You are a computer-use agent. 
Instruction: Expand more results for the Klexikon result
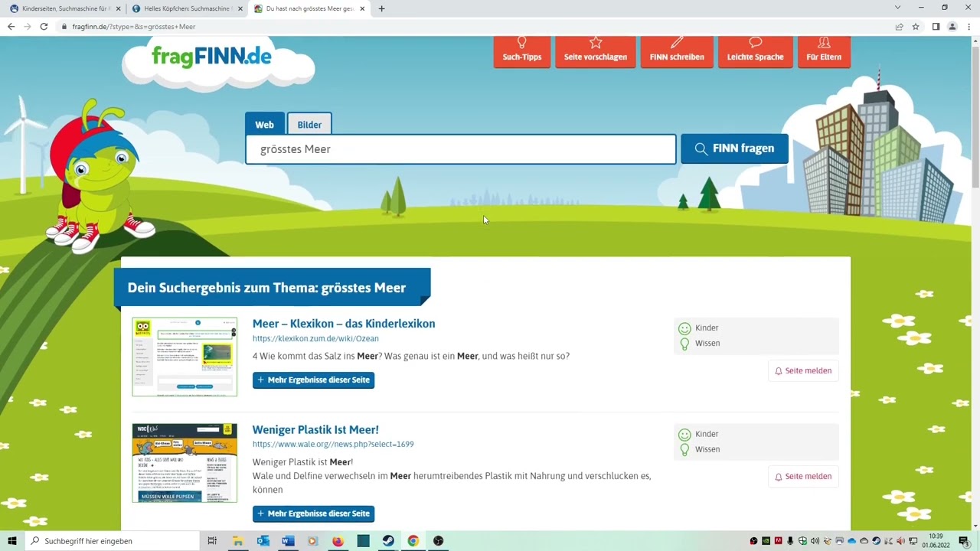click(x=314, y=380)
